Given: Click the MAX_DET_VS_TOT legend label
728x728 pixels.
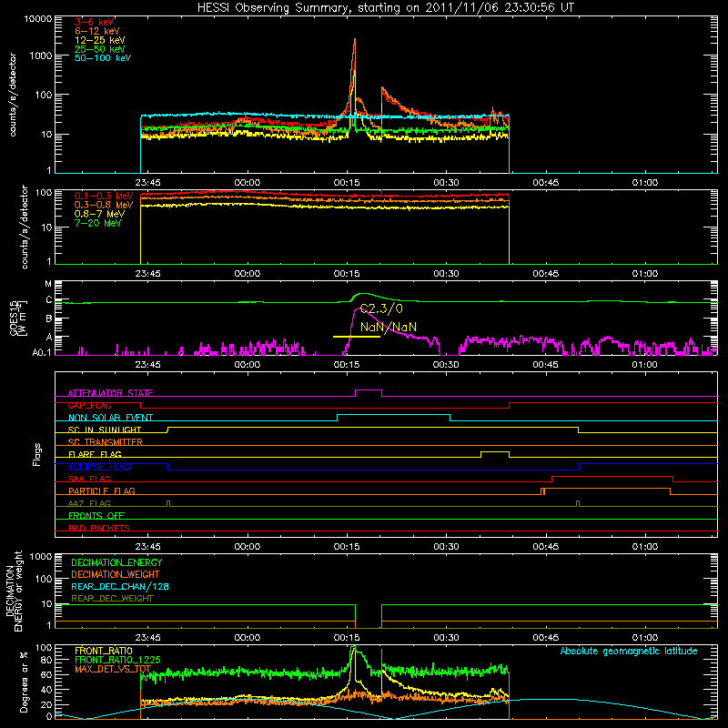Looking at the screenshot, I should pyautogui.click(x=113, y=669).
